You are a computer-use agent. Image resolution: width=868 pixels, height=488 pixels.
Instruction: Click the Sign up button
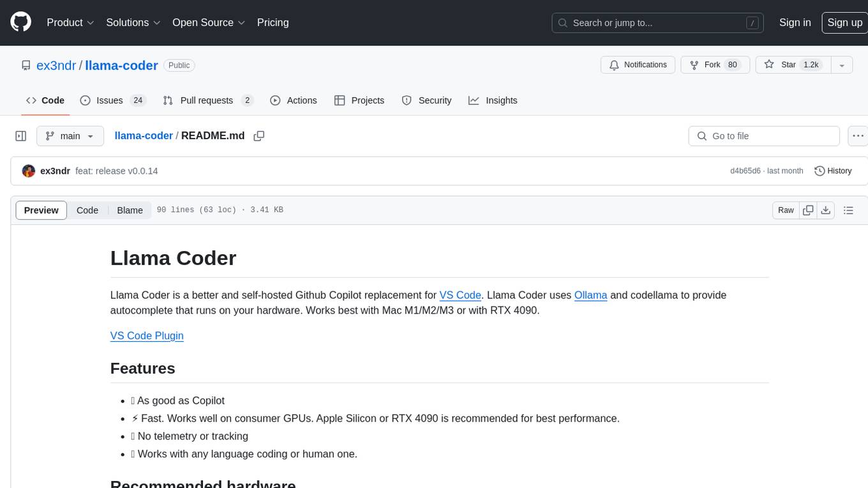tap(844, 22)
